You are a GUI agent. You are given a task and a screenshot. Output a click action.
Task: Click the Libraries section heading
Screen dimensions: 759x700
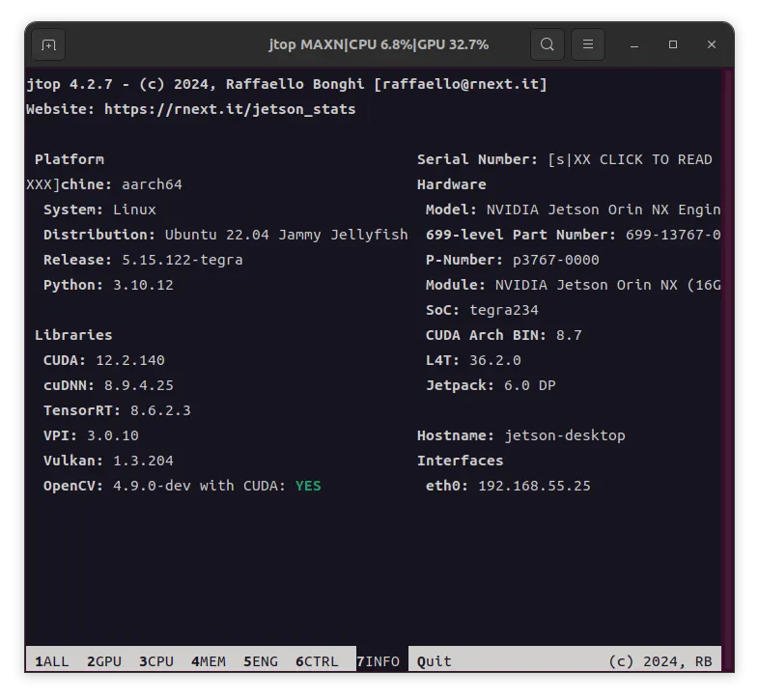pyautogui.click(x=73, y=335)
